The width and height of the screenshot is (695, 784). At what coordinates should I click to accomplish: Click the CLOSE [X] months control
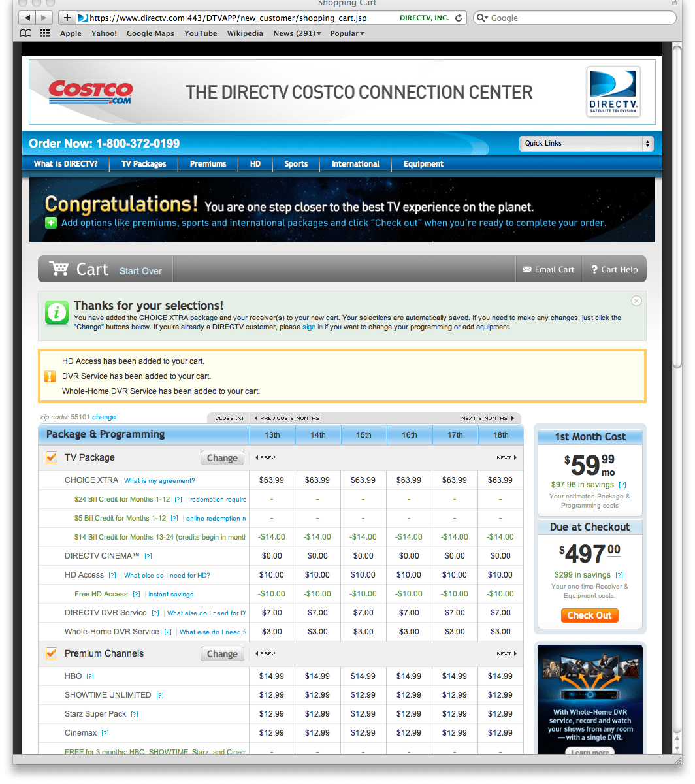click(x=229, y=418)
